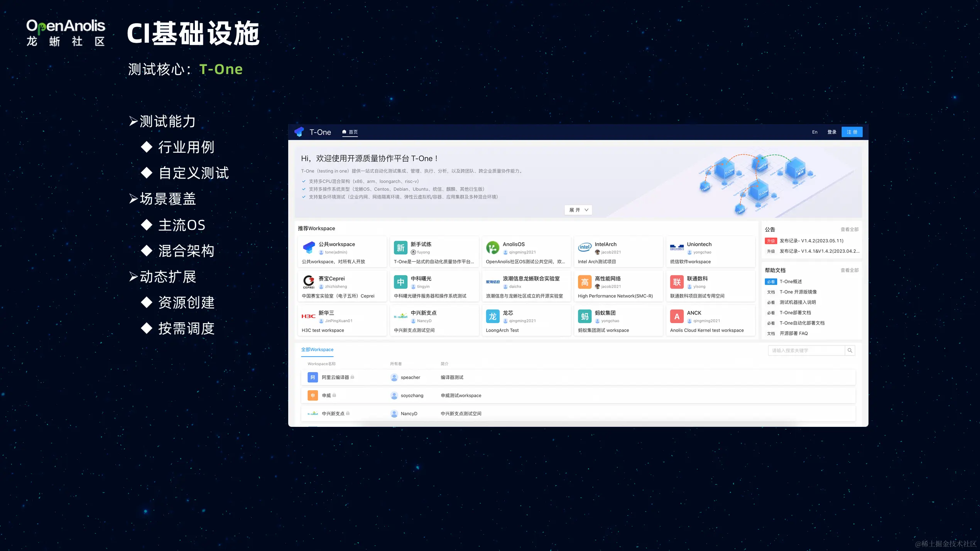
Task: Open the T-One部署文档 help link
Action: (x=795, y=313)
